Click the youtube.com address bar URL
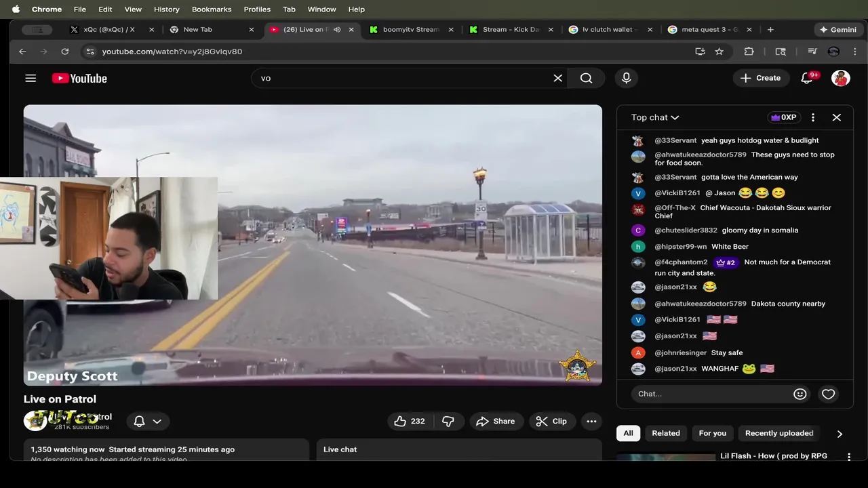This screenshot has height=488, width=868. pyautogui.click(x=172, y=52)
